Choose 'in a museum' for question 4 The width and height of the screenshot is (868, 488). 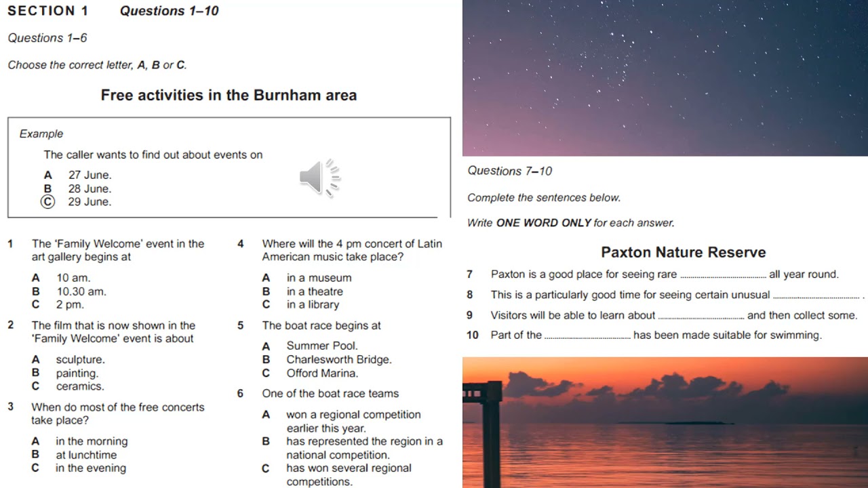(307, 278)
